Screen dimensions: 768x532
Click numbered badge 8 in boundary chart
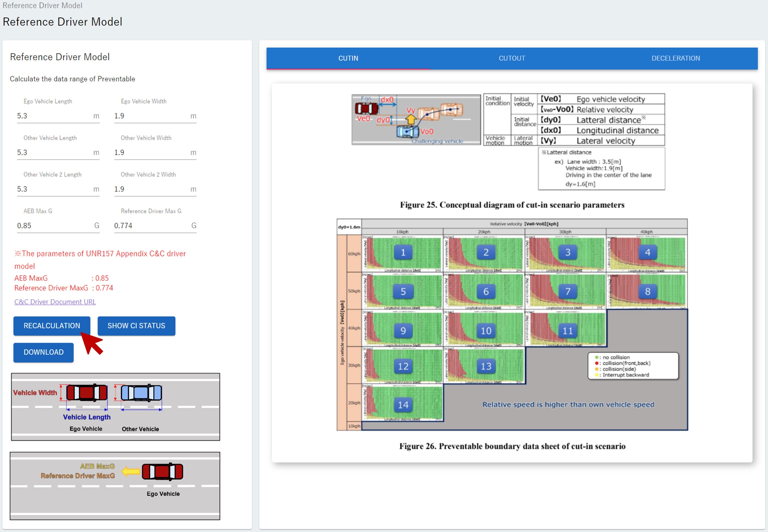[x=647, y=291]
